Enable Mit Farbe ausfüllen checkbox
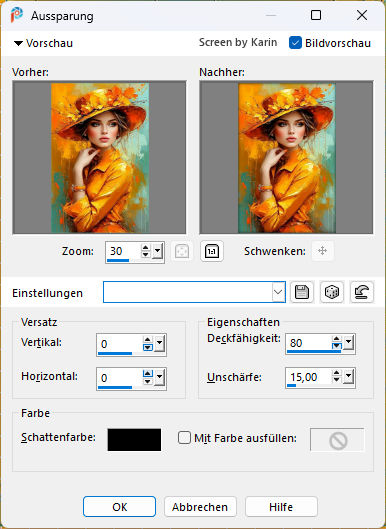 184,438
